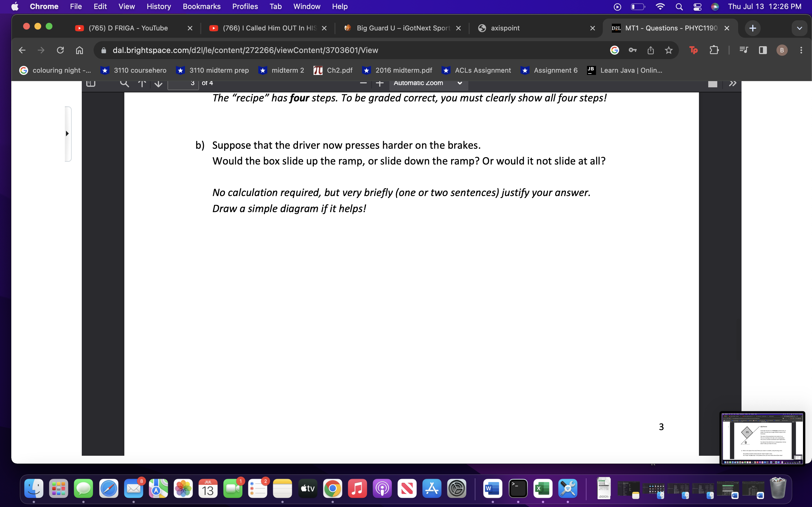Bookmark this page with star icon

[668, 50]
